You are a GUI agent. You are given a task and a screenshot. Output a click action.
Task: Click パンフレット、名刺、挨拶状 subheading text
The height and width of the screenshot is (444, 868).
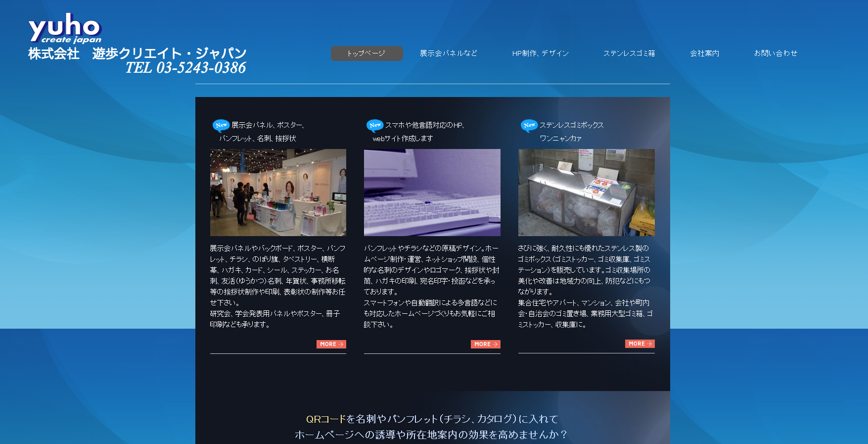[258, 139]
